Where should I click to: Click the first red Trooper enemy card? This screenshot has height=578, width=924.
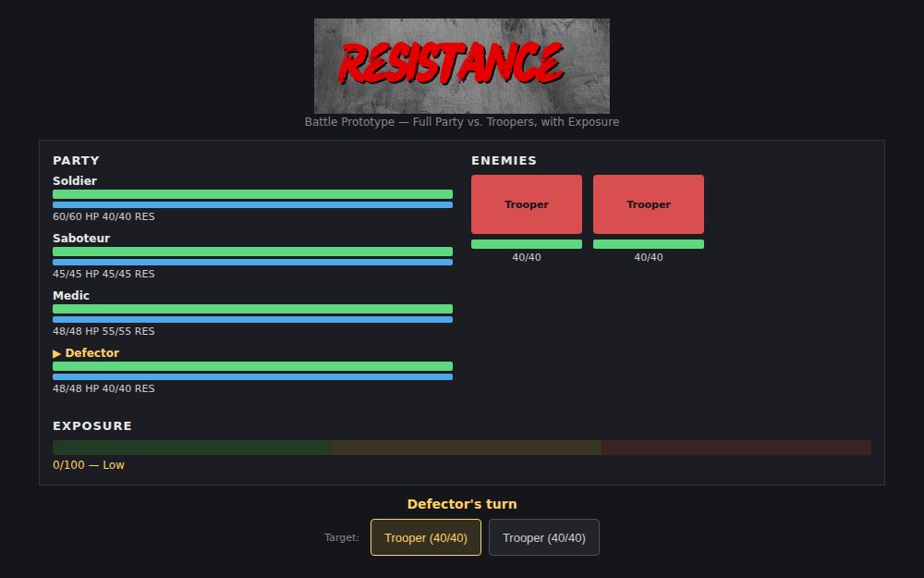click(x=527, y=204)
